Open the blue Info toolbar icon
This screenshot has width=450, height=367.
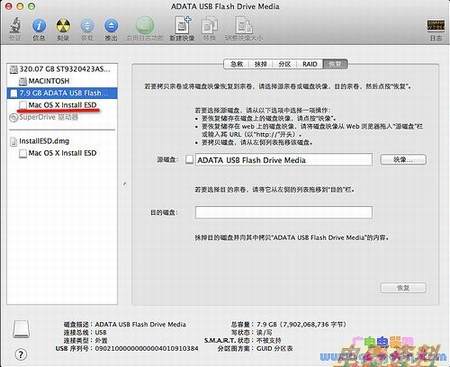[39, 26]
